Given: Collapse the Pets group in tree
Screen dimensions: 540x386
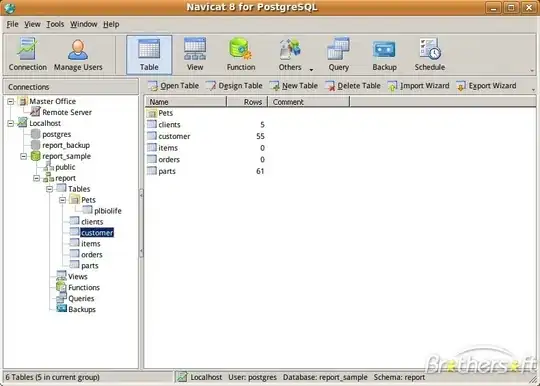Looking at the screenshot, I should tap(62, 200).
